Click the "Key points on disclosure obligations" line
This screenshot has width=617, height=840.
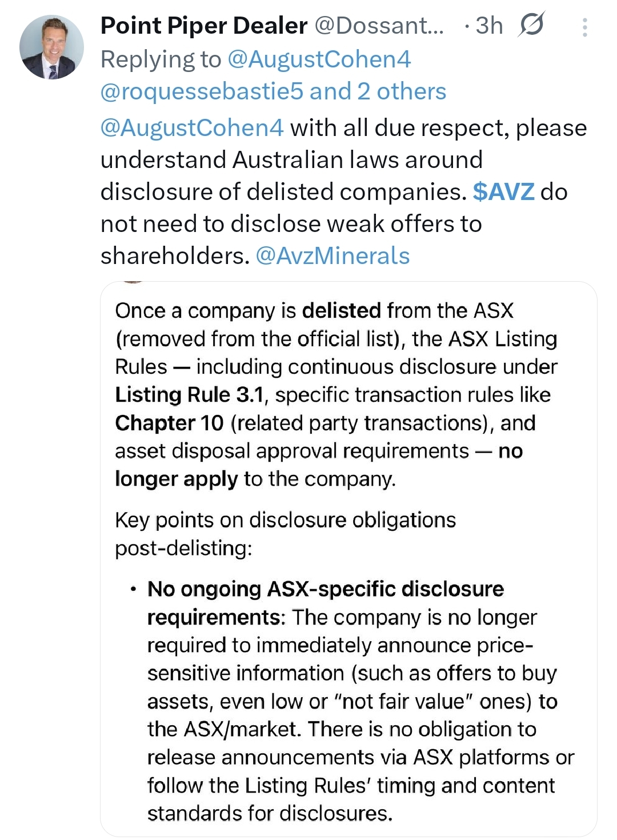[285, 520]
